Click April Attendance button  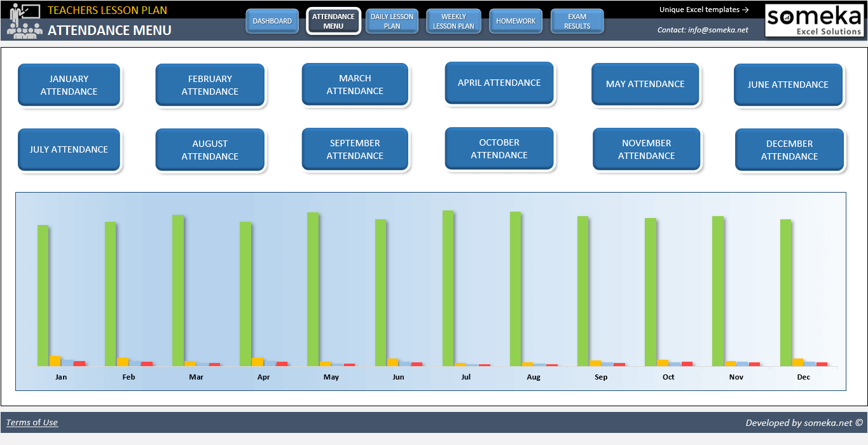499,83
